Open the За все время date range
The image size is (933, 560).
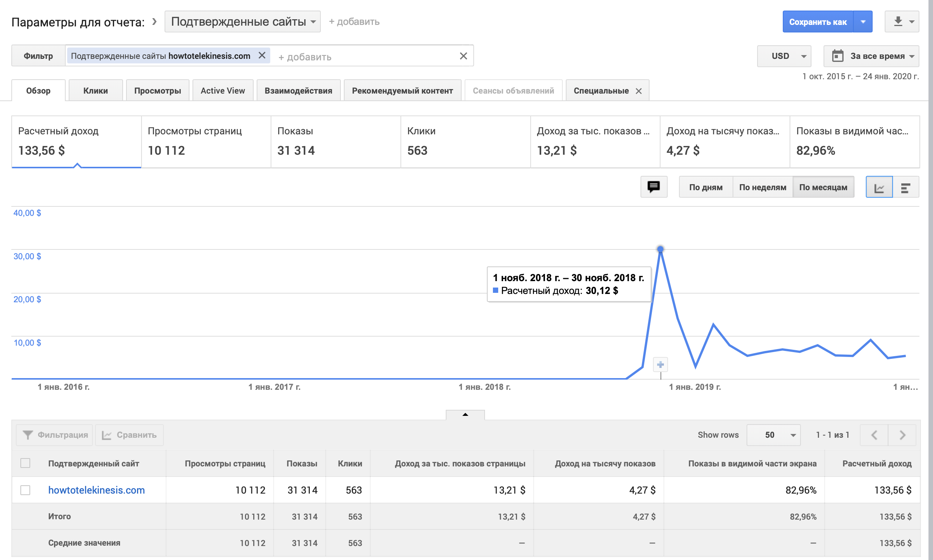871,56
